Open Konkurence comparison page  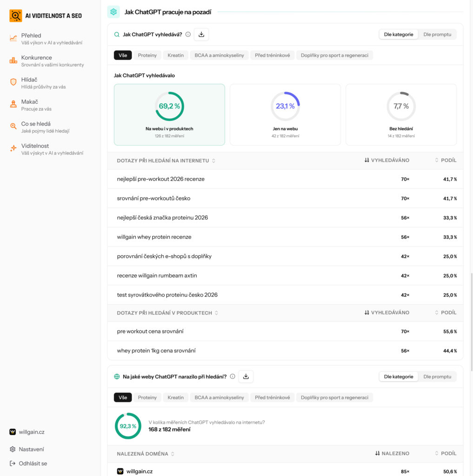pos(47,61)
